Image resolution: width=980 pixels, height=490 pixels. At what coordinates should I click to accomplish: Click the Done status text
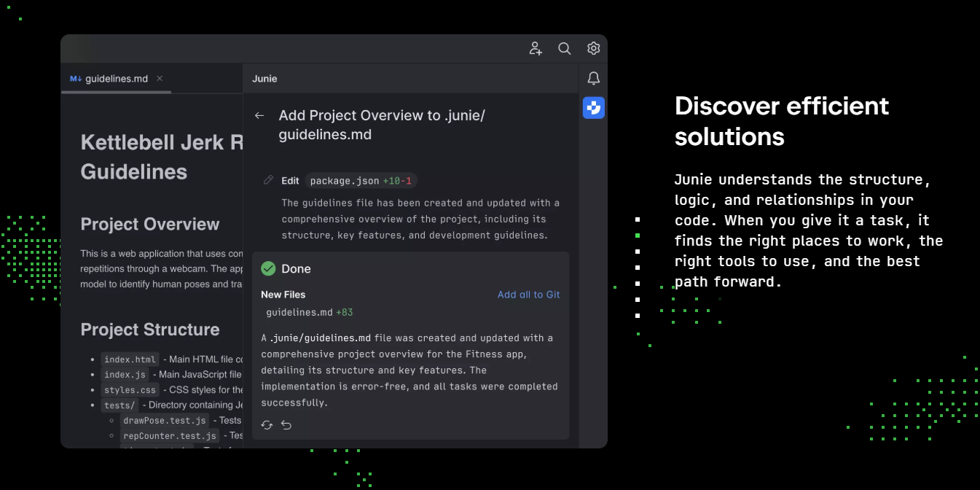pos(297,269)
